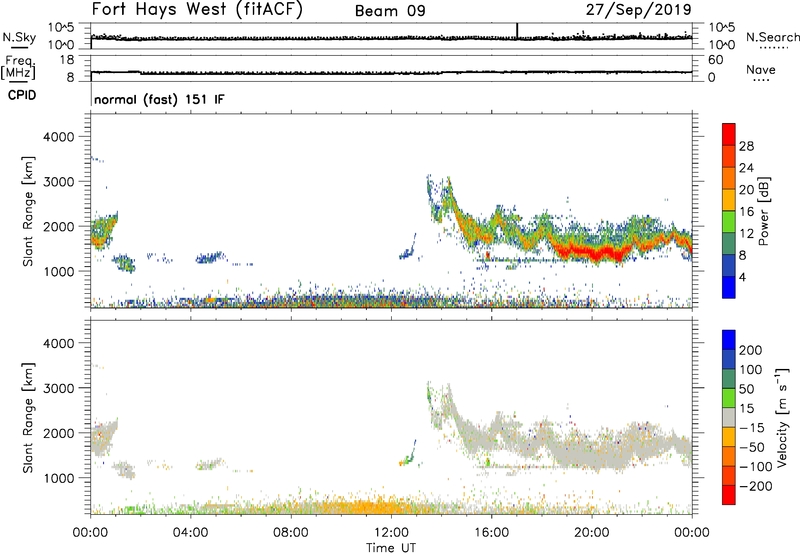Image resolution: width=800 pixels, height=554 pixels.
Task: Click velocity panel 'Slant Range [km]' label
Action: point(28,418)
